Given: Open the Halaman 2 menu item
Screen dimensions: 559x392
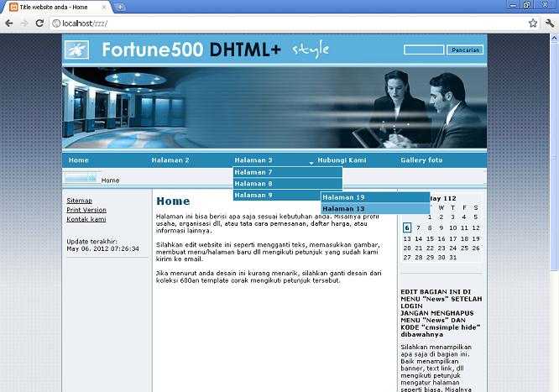Looking at the screenshot, I should (170, 160).
